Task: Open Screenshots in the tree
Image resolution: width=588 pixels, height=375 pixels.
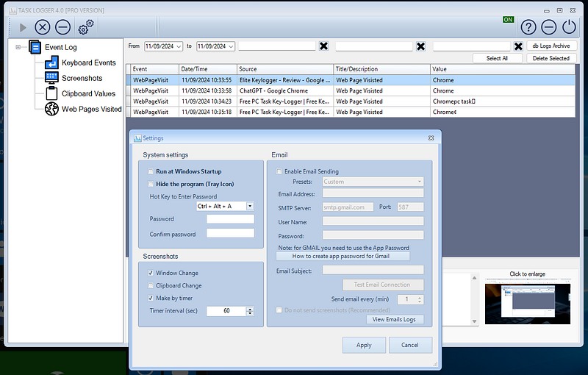Action: point(82,78)
